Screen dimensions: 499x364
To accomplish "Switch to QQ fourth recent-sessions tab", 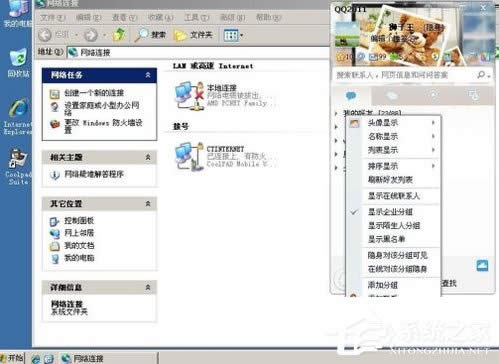I will [x=474, y=96].
